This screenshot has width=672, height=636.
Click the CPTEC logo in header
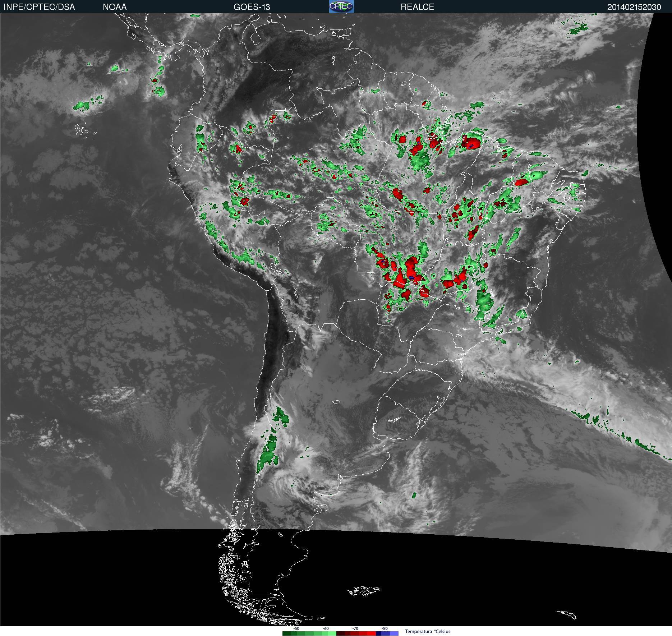(x=341, y=6)
